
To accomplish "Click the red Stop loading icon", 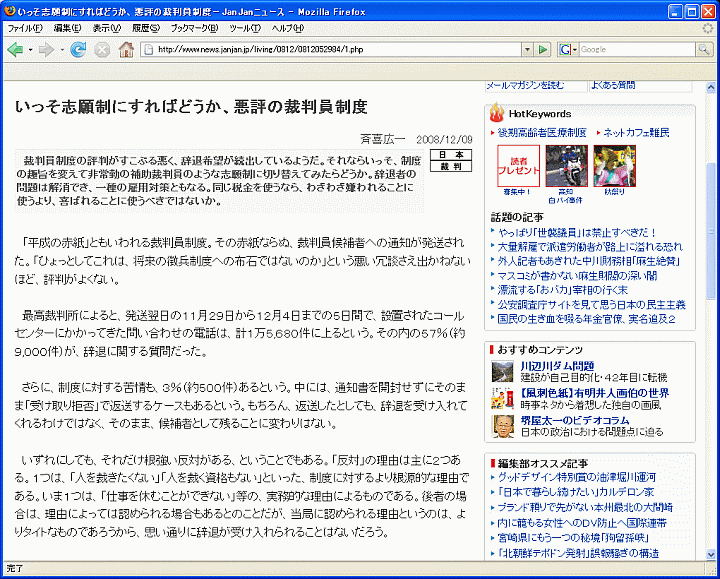I will (101, 49).
